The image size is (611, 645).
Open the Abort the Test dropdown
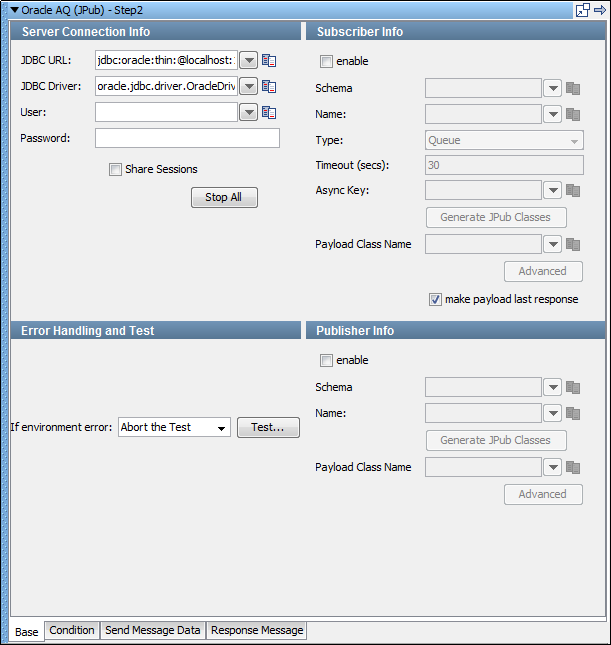coord(221,428)
